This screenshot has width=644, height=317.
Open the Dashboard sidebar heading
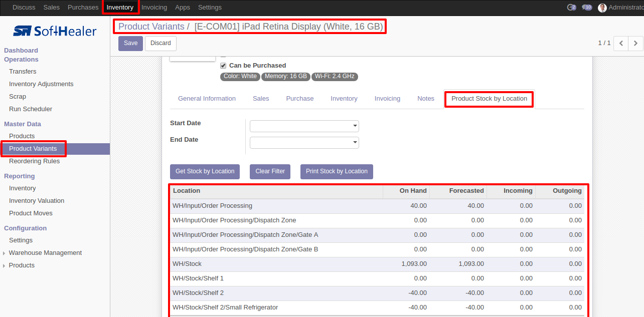[x=21, y=51]
